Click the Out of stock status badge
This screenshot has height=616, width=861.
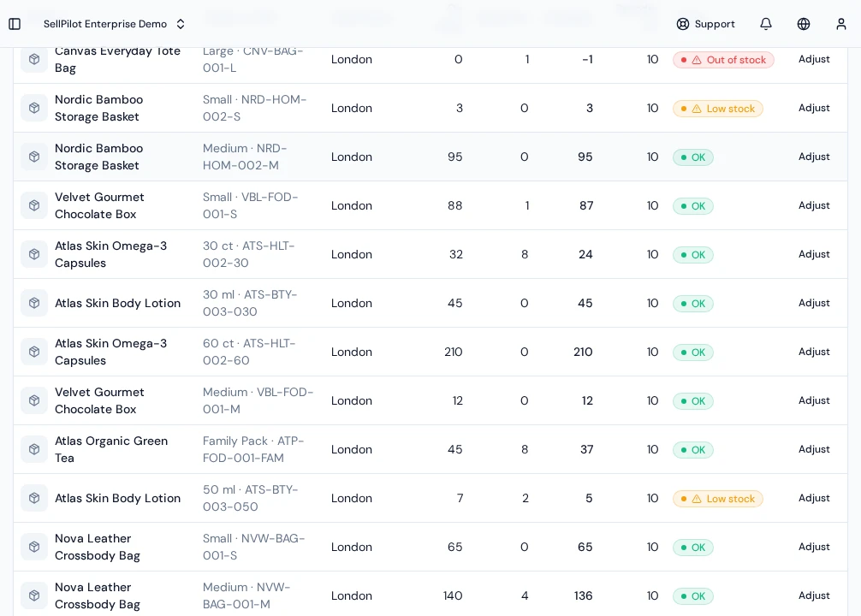(x=723, y=60)
